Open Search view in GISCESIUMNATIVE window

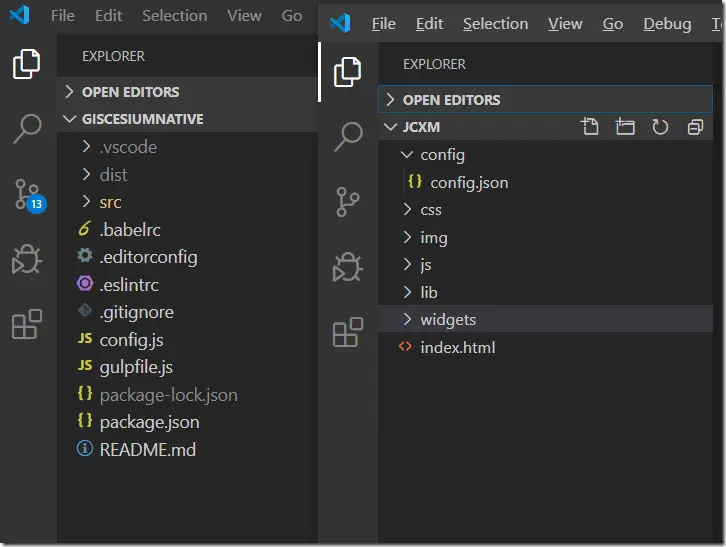(27, 129)
